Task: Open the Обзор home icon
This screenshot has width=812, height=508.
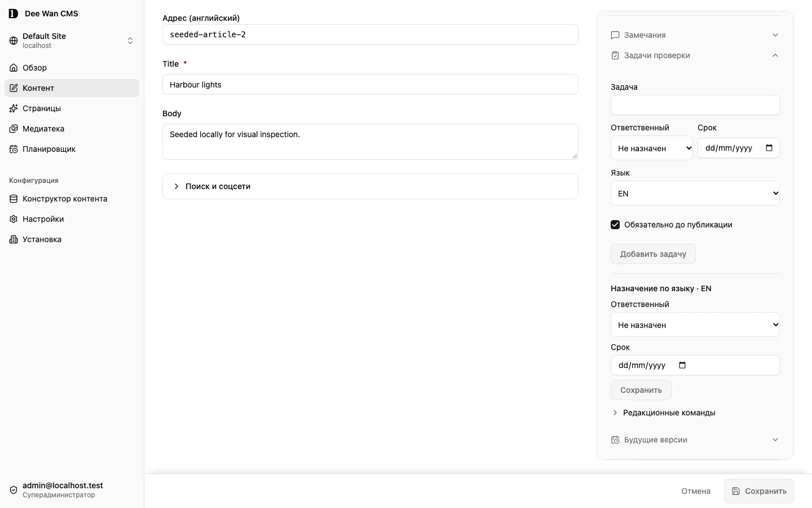Action: (x=14, y=68)
